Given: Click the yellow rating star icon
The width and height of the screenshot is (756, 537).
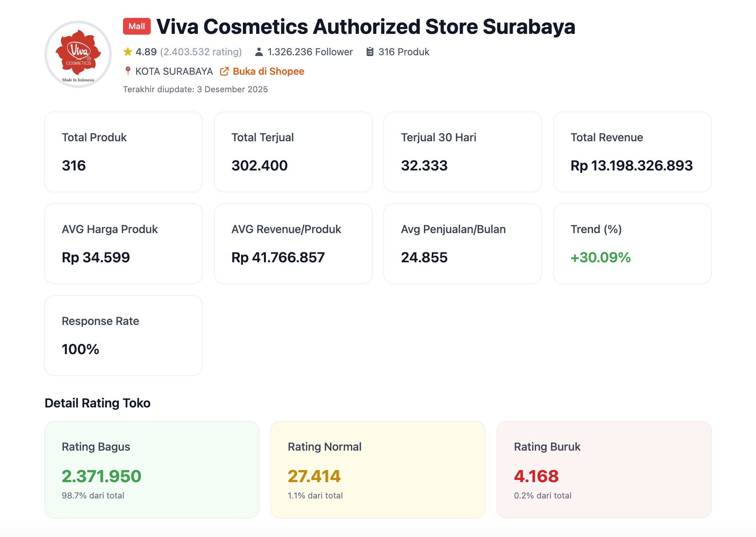Looking at the screenshot, I should click(128, 52).
